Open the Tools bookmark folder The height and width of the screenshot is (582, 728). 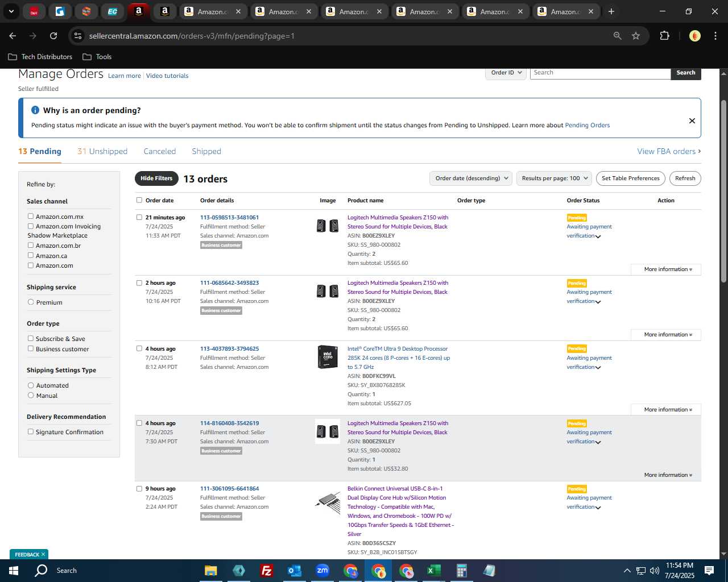tap(97, 57)
